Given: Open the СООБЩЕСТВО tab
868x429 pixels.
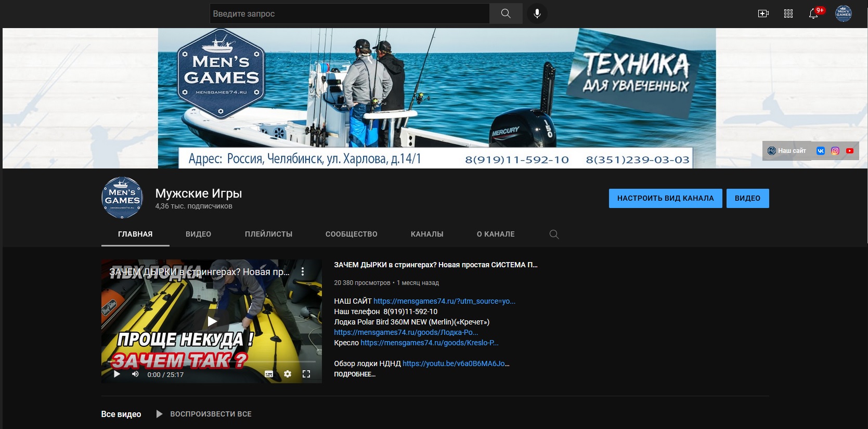Looking at the screenshot, I should (352, 234).
